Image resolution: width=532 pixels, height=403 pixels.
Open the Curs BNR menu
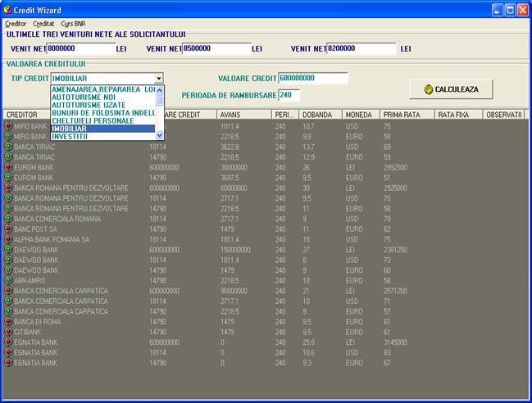pyautogui.click(x=73, y=24)
